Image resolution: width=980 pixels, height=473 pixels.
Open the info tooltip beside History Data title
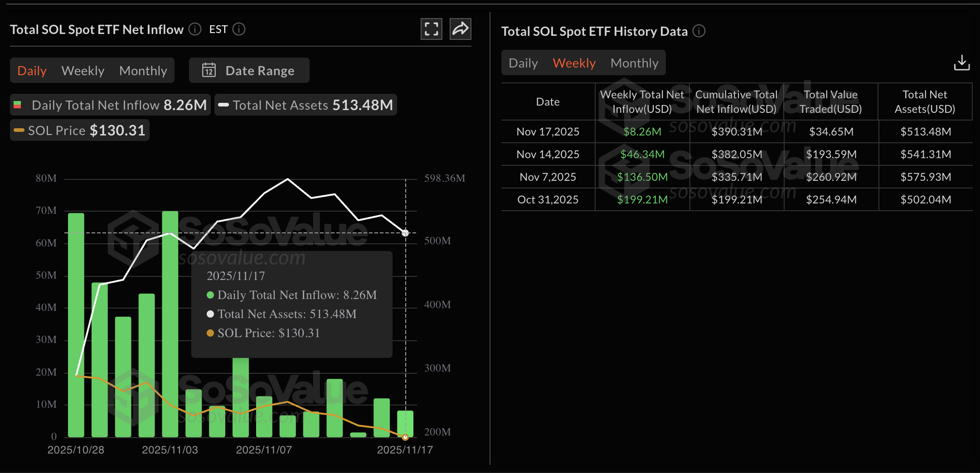pyautogui.click(x=699, y=31)
